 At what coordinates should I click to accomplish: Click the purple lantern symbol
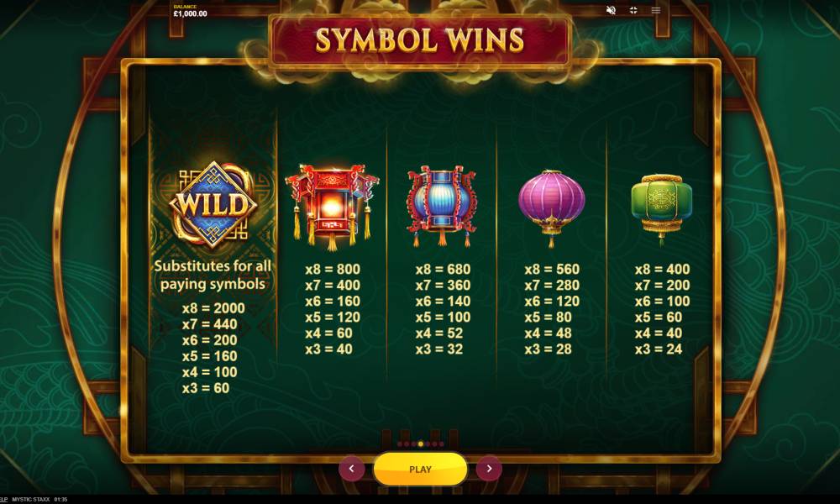pos(552,207)
